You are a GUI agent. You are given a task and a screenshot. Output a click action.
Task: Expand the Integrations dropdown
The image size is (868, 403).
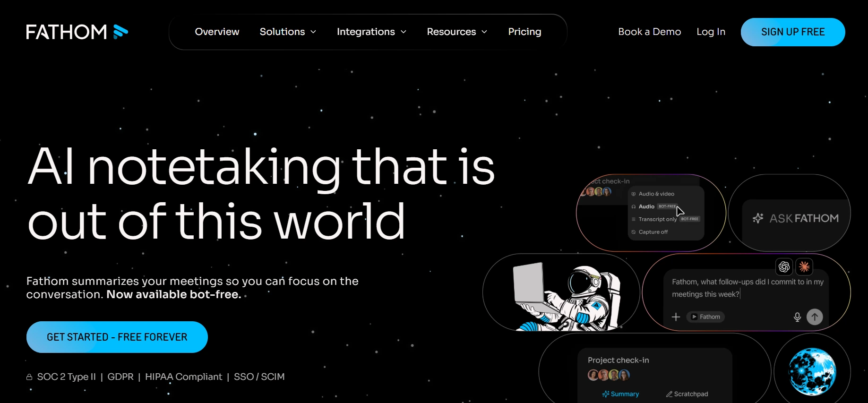pyautogui.click(x=371, y=32)
